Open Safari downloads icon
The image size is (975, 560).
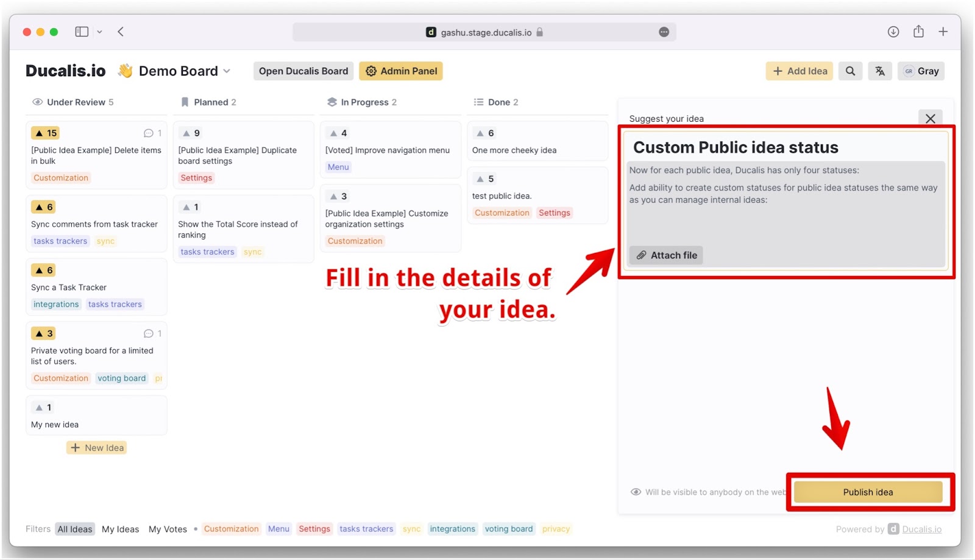tap(893, 32)
